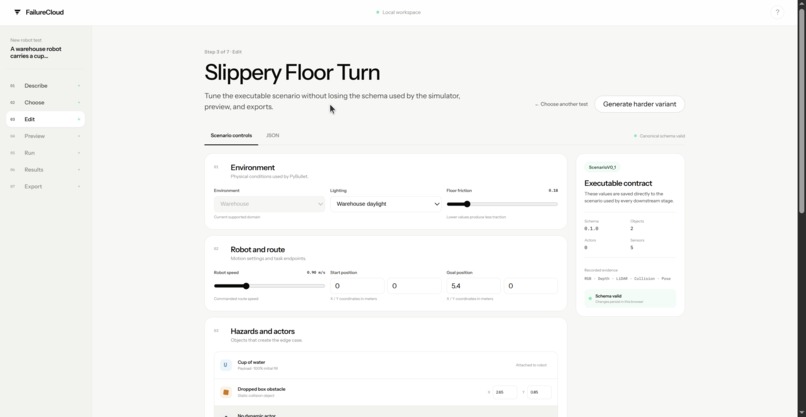The image size is (806, 417).
Task: Click the Choose another test link
Action: [x=561, y=104]
